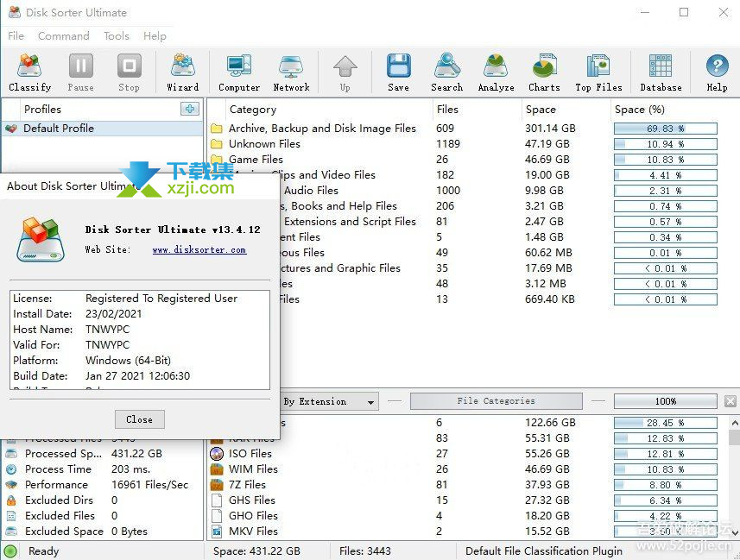Select the 55.26 GB ISO space value
The width and height of the screenshot is (740, 560).
(547, 454)
